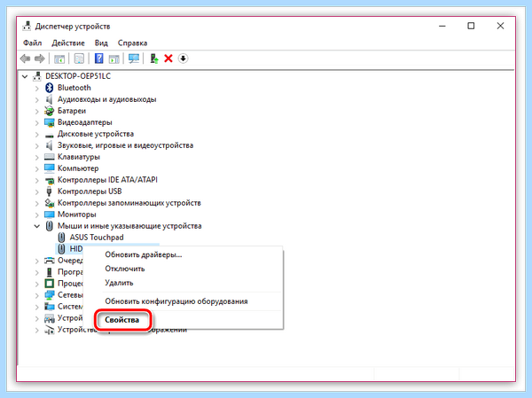Click the update driver toolbar icon
Image resolution: width=532 pixels, height=398 pixels.
click(x=154, y=59)
